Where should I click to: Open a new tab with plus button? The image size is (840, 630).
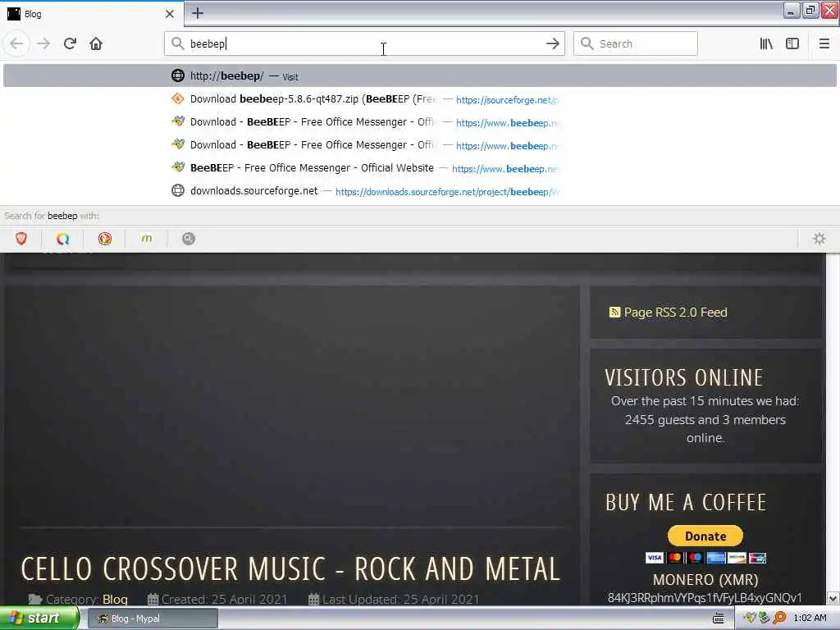pos(198,13)
